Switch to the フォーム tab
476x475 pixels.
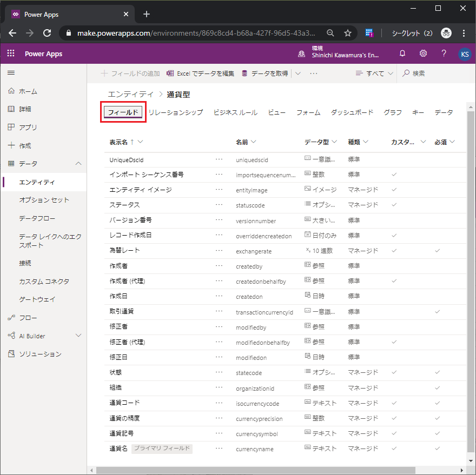308,112
